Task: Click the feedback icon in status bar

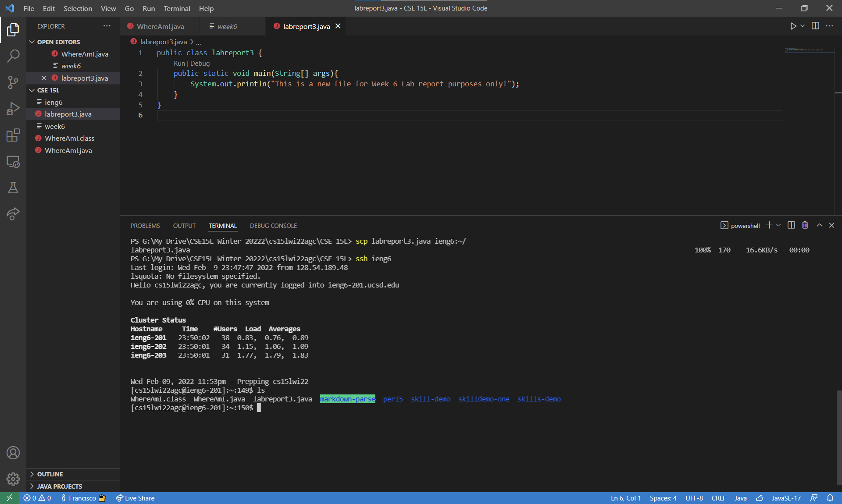Action: click(x=814, y=498)
